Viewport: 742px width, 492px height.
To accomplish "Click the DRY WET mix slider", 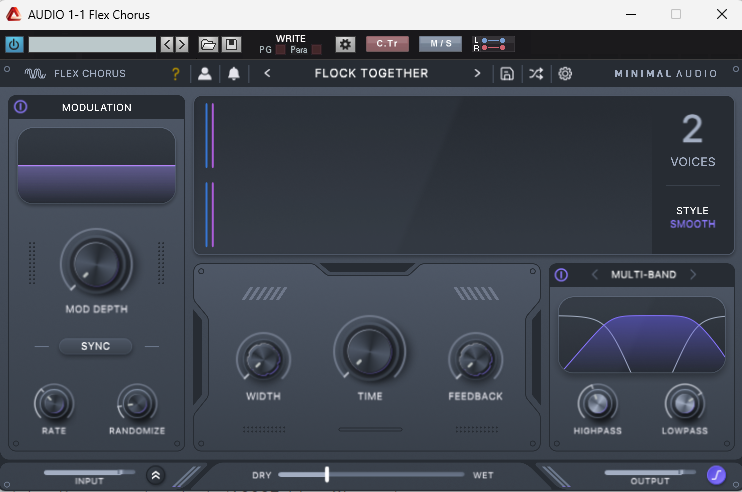I will [371, 474].
